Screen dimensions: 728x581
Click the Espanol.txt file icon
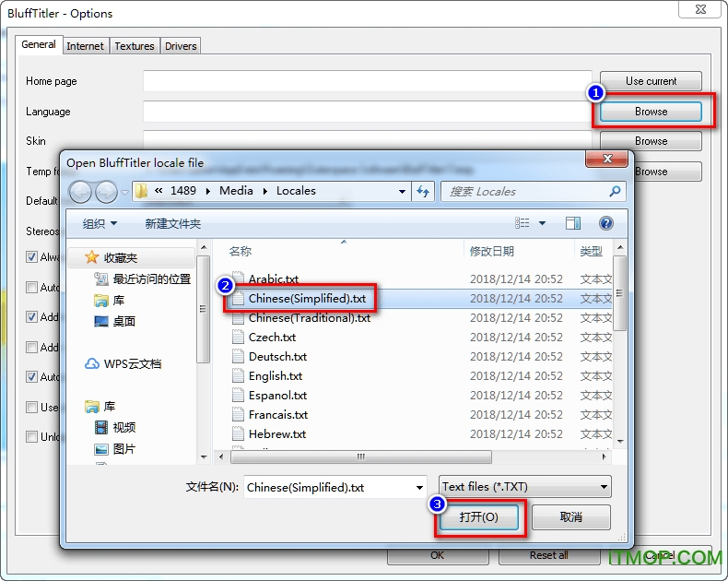(238, 395)
